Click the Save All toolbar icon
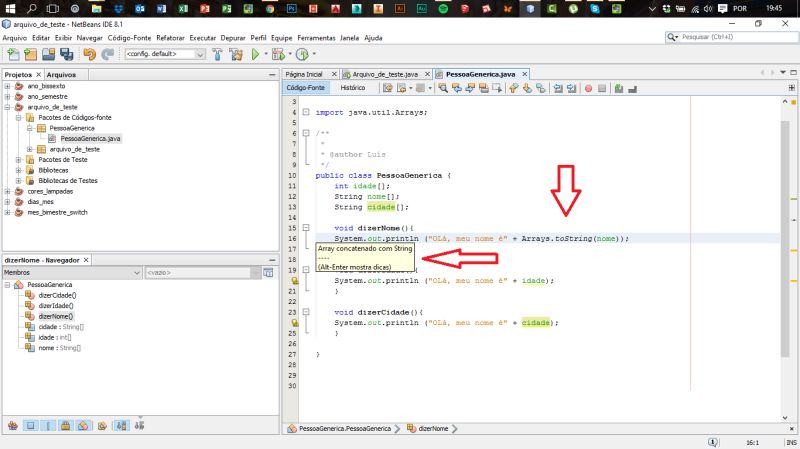Screen dimensions: 800x449 click(x=66, y=54)
